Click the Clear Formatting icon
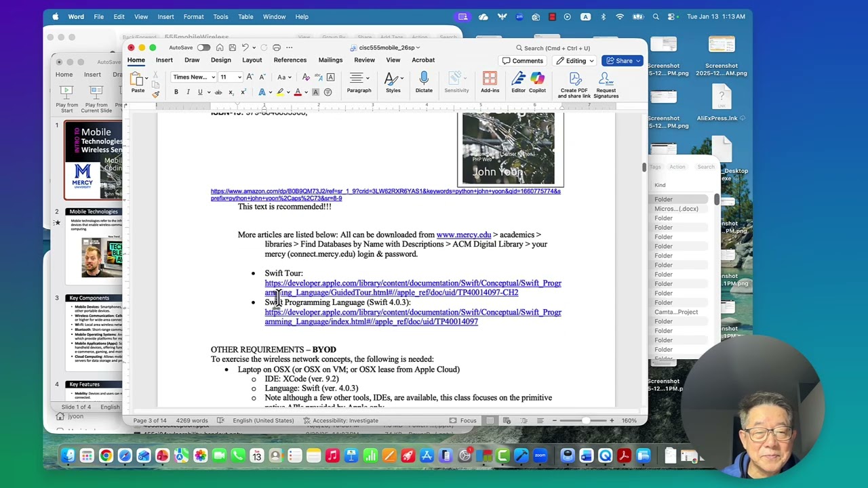The width and height of the screenshot is (868, 488). pos(306,77)
